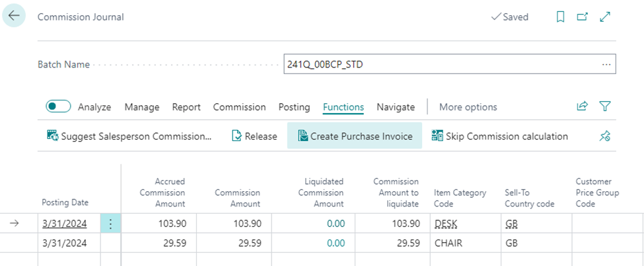Open this page in a new window

click(583, 17)
